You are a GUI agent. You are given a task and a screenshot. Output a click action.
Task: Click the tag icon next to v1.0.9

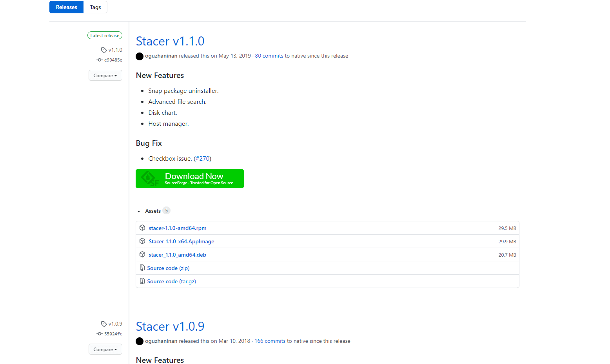tap(104, 324)
